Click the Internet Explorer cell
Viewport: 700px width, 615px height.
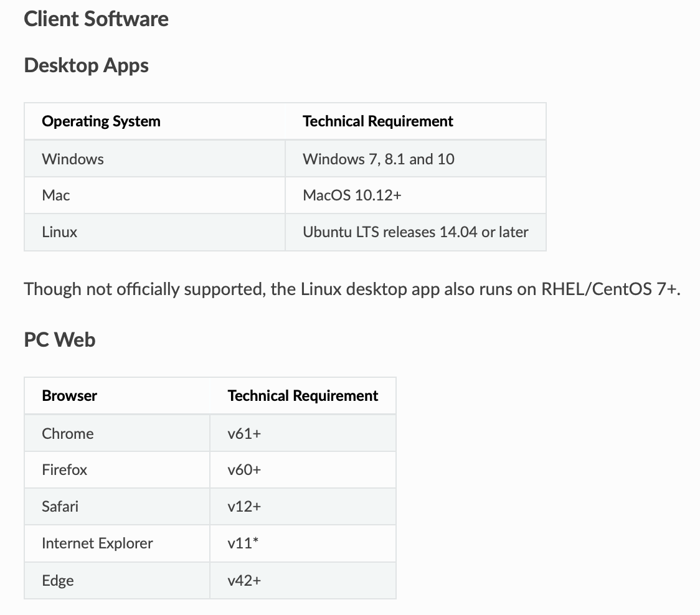click(x=117, y=543)
